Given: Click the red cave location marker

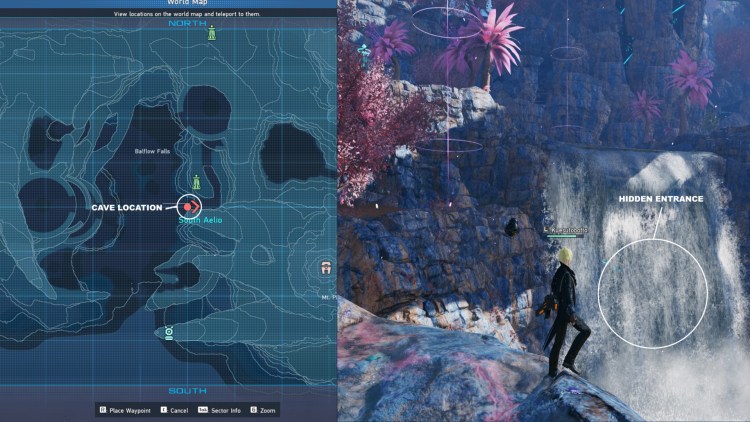Looking at the screenshot, I should tap(189, 205).
